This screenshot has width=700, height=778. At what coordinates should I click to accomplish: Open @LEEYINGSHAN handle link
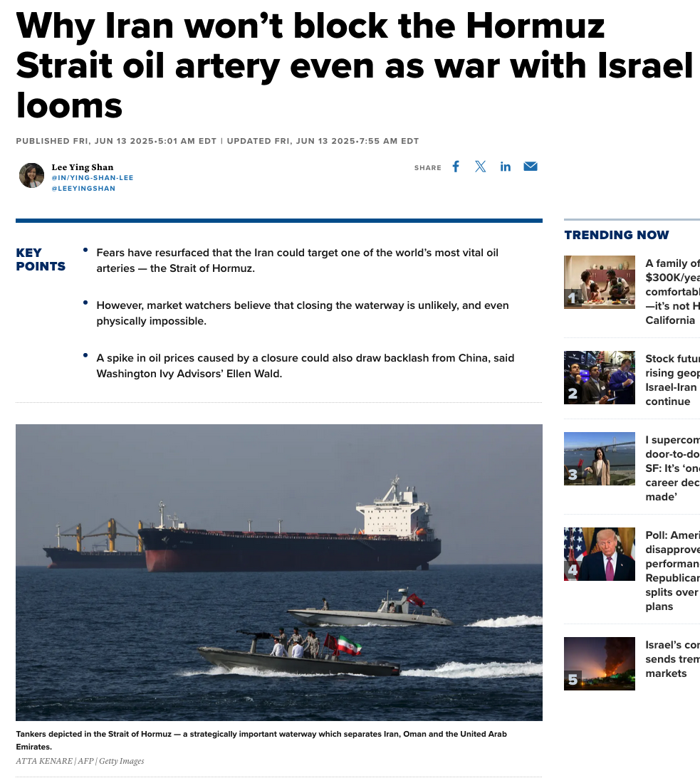coord(83,189)
